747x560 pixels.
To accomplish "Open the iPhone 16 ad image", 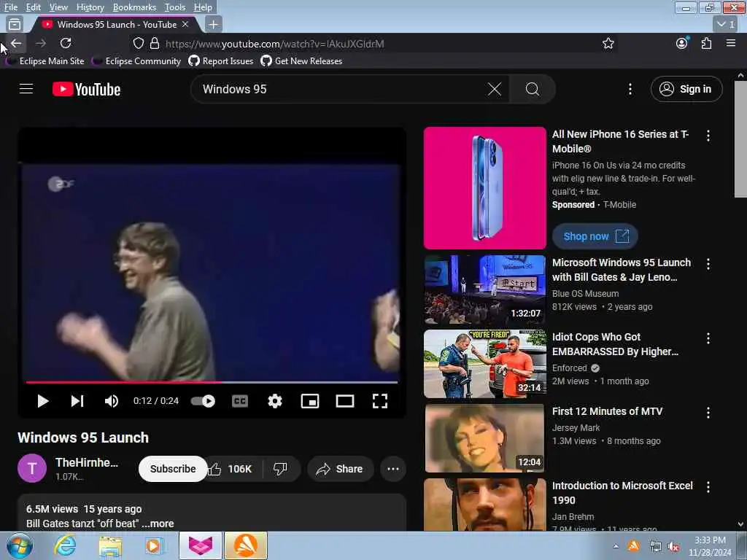I will tap(485, 187).
